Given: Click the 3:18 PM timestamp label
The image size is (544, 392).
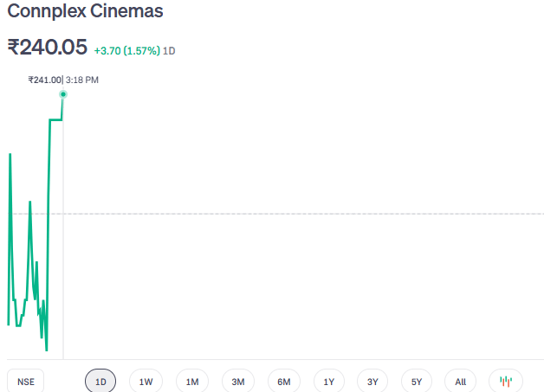Looking at the screenshot, I should click(x=82, y=80).
